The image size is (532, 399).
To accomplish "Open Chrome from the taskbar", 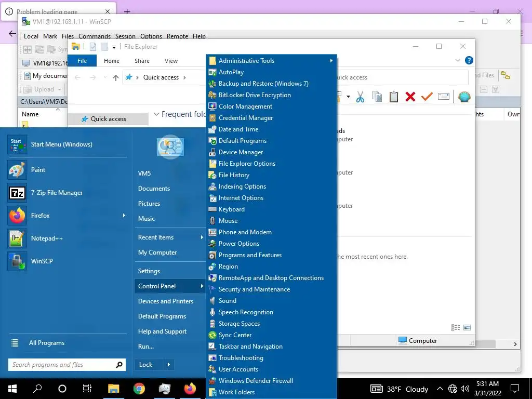I will tap(139, 389).
